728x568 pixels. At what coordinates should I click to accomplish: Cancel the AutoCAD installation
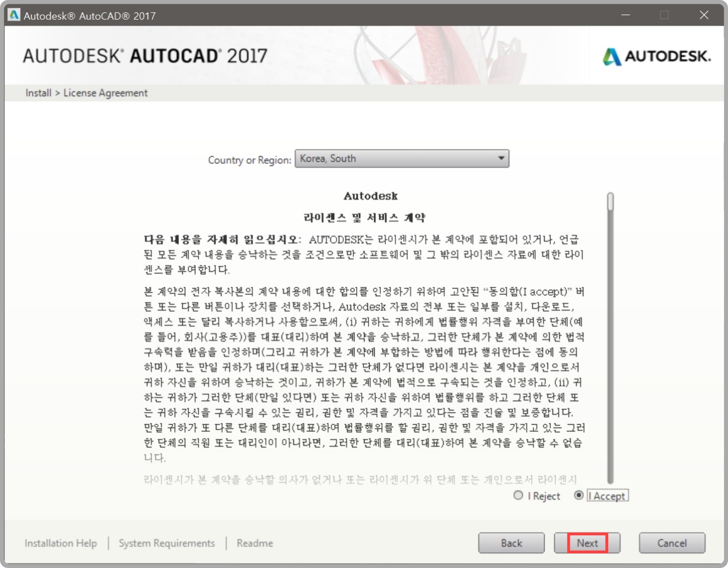point(672,543)
